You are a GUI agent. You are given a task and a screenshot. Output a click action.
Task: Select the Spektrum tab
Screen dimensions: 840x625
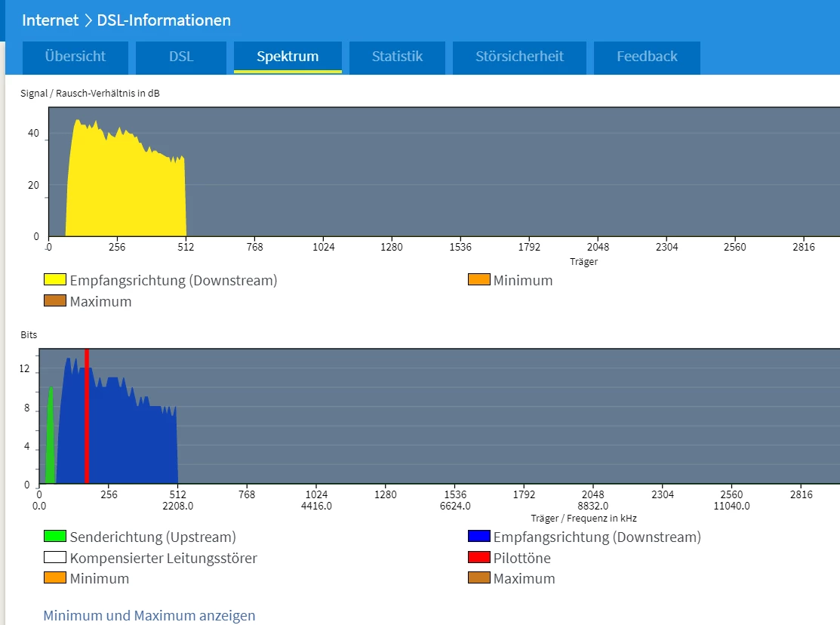click(288, 57)
